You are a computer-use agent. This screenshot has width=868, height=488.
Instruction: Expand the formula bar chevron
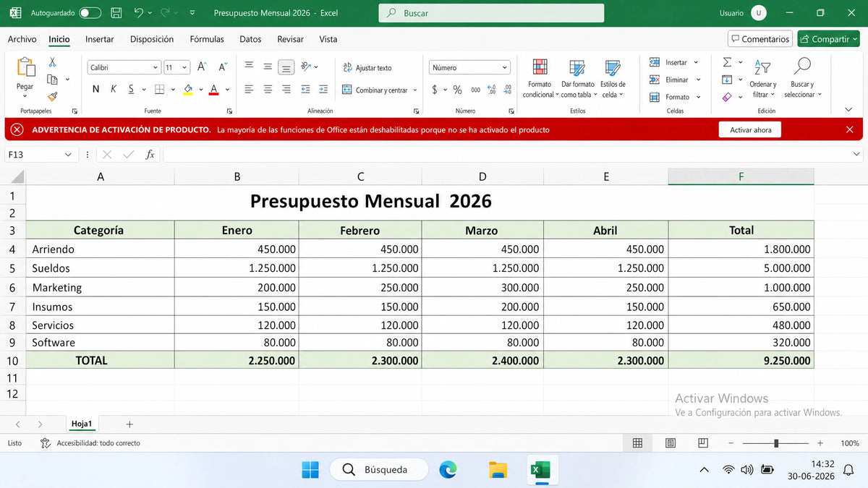point(857,155)
